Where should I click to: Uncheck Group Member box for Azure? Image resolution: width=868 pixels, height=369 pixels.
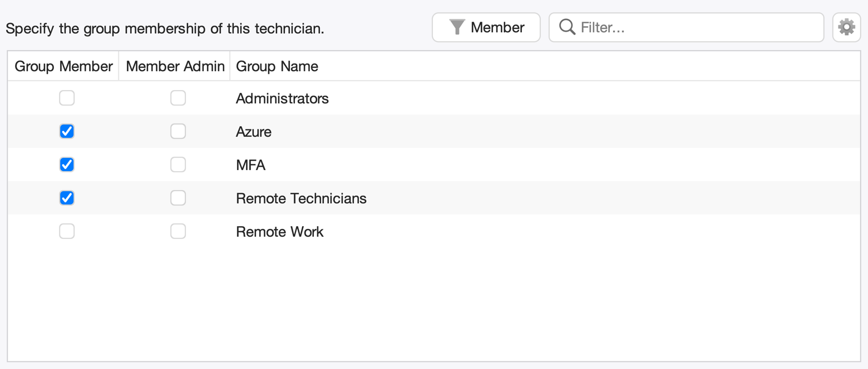point(67,131)
